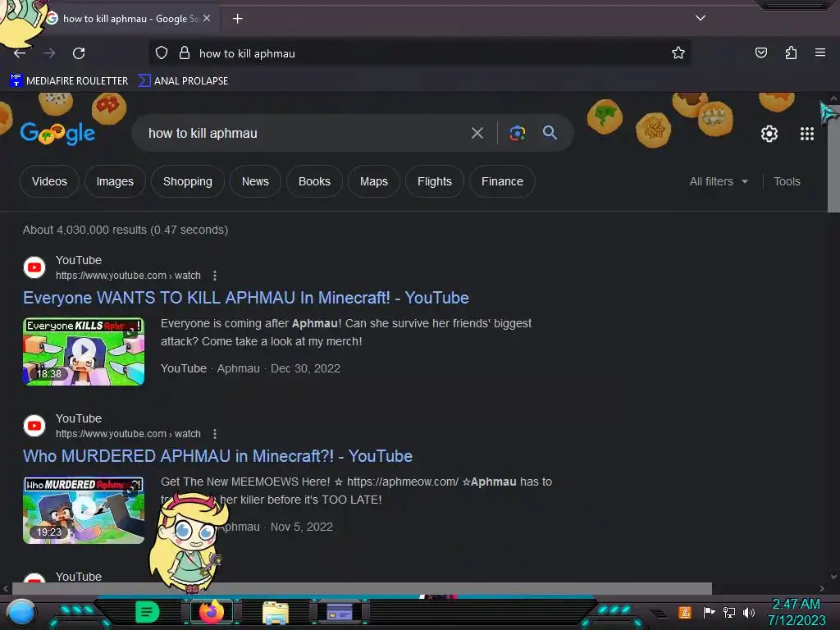Open the shield tracking protection icon
The image size is (840, 630).
(x=162, y=53)
